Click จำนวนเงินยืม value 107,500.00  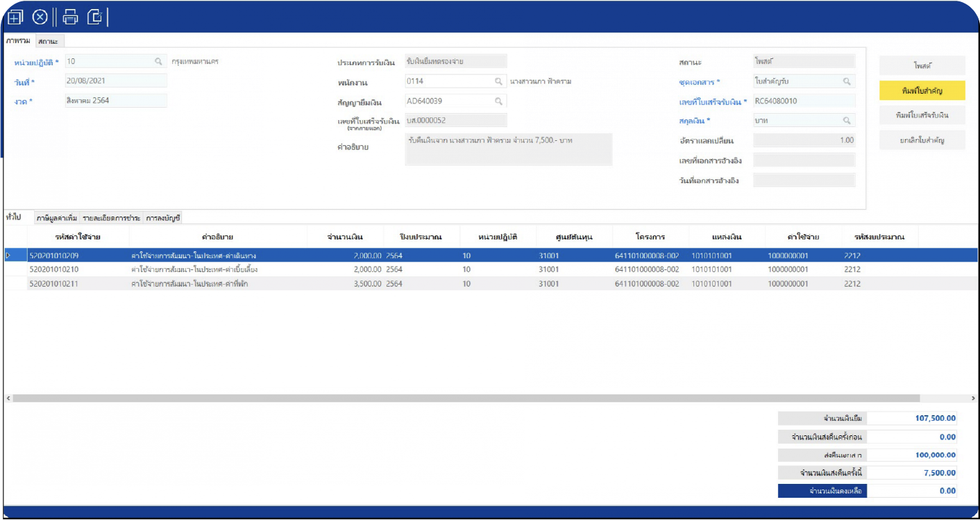(912, 418)
